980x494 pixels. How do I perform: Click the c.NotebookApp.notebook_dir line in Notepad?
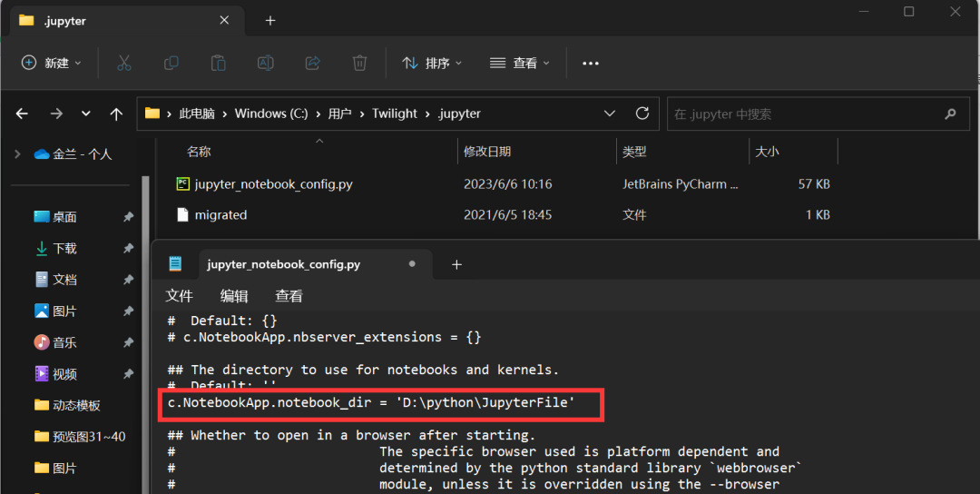(371, 402)
